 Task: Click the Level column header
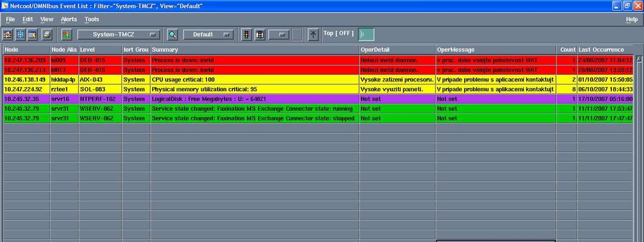(x=100, y=50)
